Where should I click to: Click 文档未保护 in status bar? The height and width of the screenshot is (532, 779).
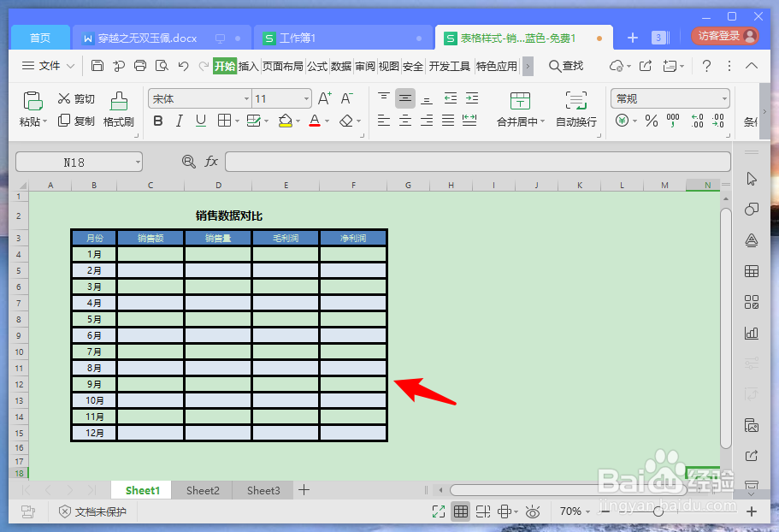point(93,511)
